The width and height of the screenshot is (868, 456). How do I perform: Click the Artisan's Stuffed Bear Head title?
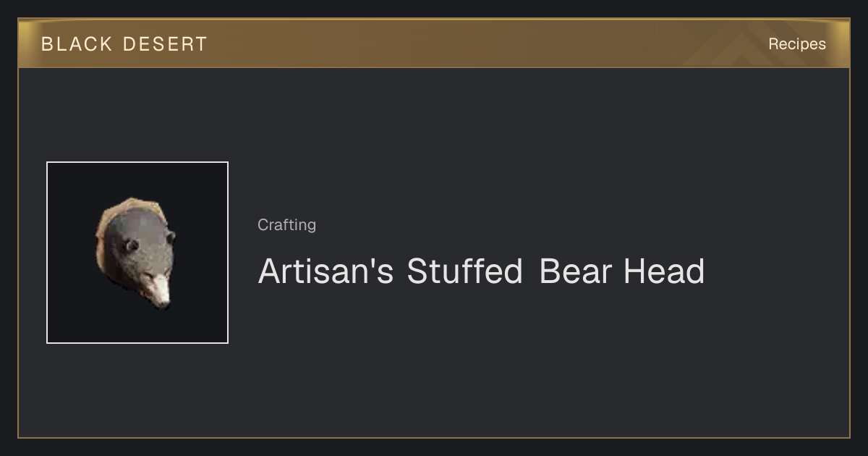481,271
